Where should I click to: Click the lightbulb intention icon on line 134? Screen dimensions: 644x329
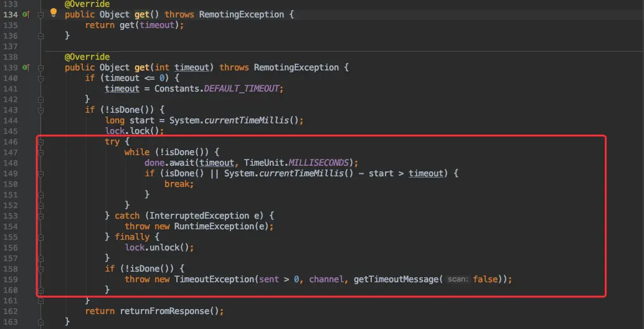pos(54,12)
